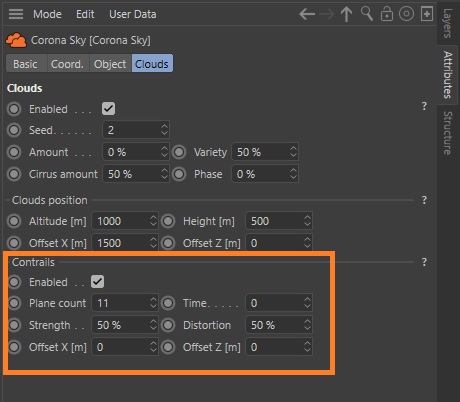Toggle keyframe dot for Seed

(x=14, y=130)
